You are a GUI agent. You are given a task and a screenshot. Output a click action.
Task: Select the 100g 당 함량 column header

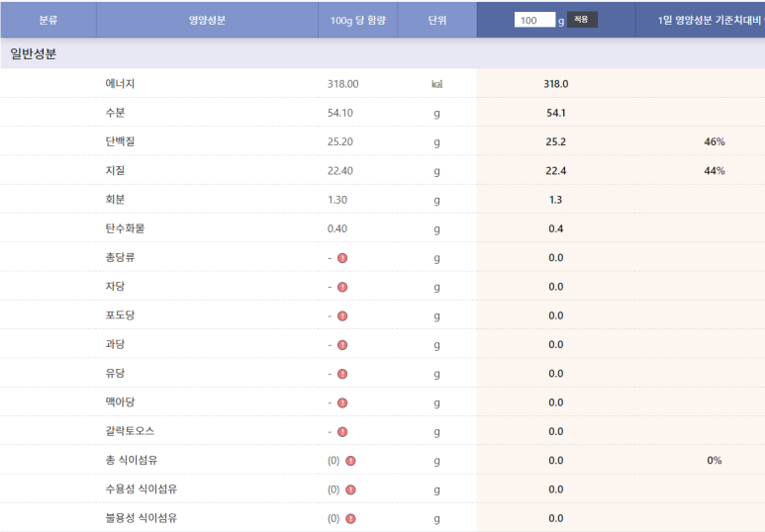coord(358,20)
